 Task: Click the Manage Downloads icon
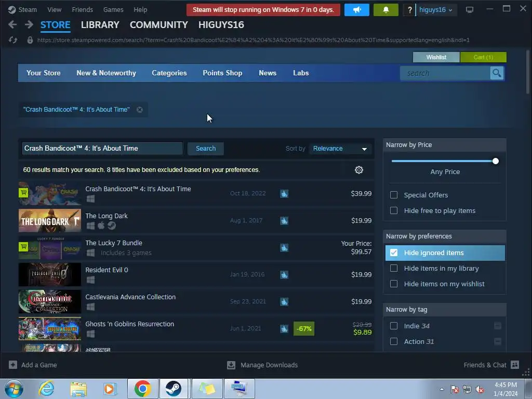231,365
